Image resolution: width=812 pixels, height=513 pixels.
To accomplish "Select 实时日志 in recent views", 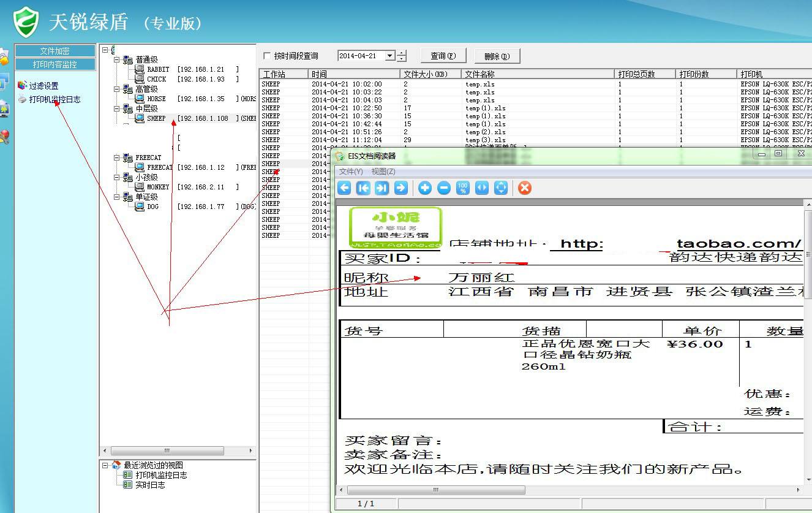I will click(x=150, y=485).
